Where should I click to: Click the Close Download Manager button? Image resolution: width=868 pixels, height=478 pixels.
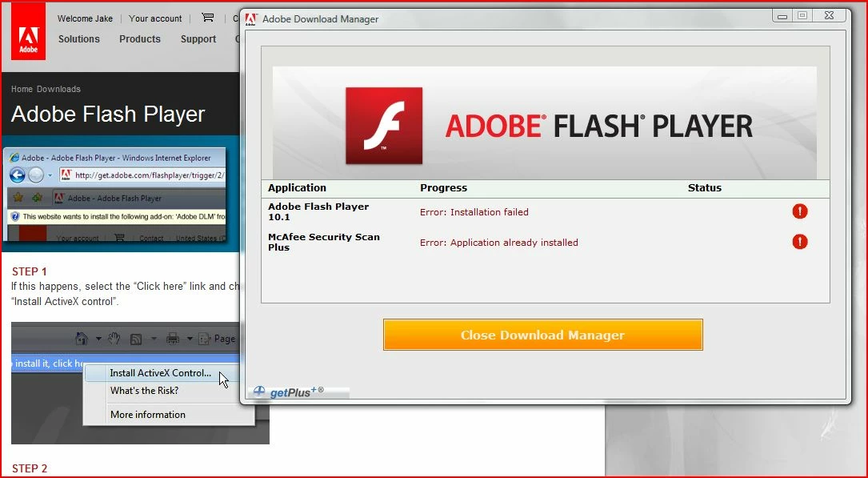542,335
